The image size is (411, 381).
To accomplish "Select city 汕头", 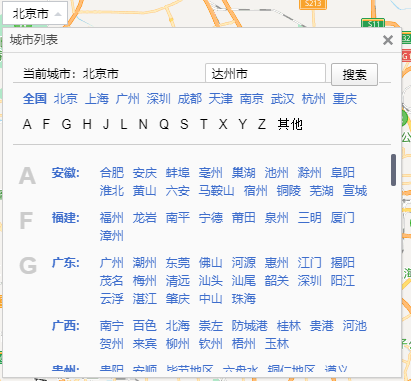I will pyautogui.click(x=211, y=281).
